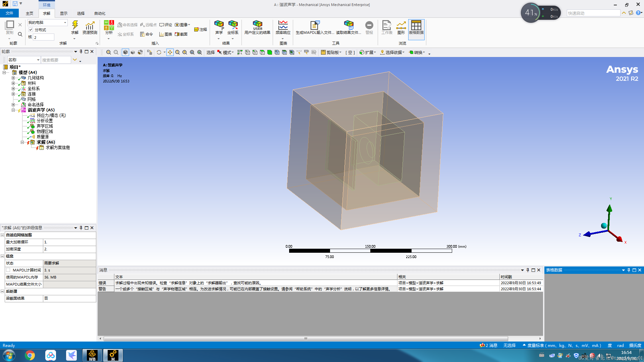Switch to the 自动化 automation tab

pos(100,13)
